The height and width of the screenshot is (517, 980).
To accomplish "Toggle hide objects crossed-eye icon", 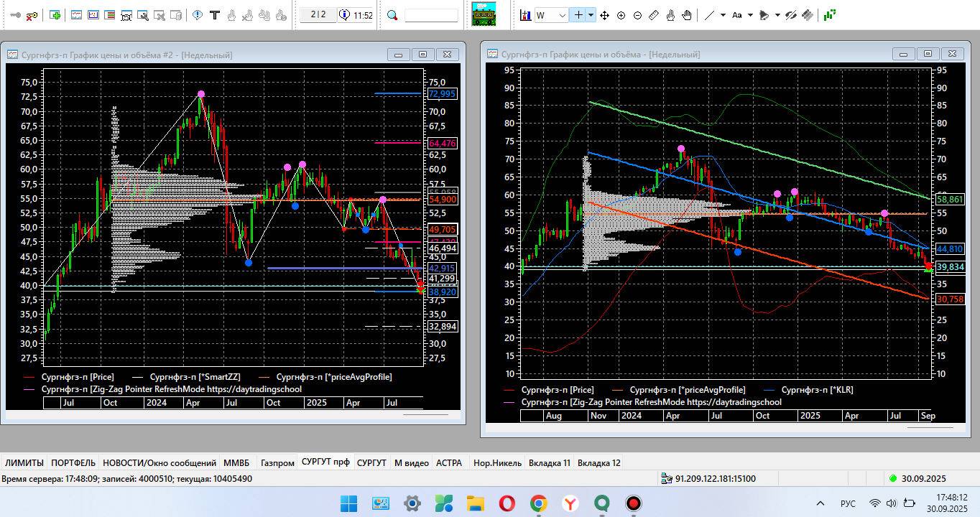I will click(791, 15).
